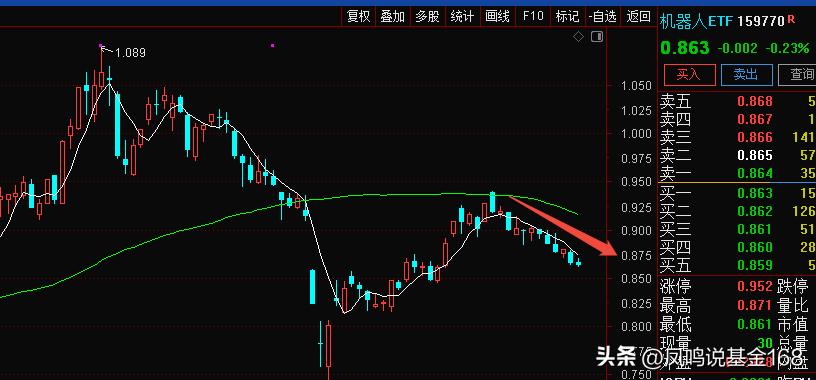Click the red R marker beside 159770
The image size is (816, 380).
791,19
